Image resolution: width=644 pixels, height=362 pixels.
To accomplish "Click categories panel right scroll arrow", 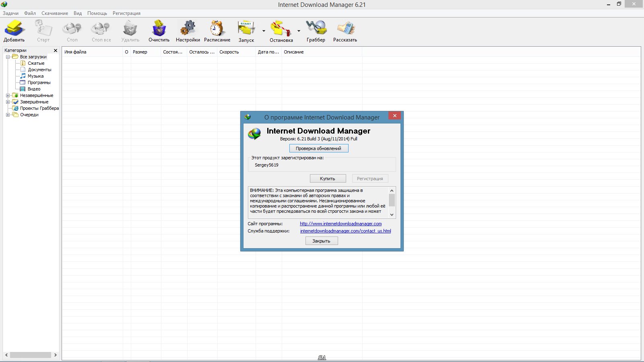I will pos(55,355).
